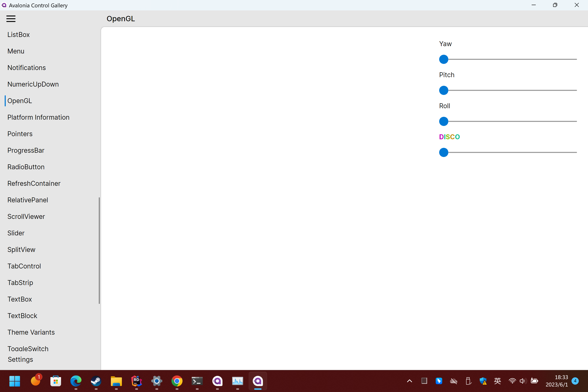The image size is (588, 392).
Task: Toggle battery saver via the power tray icon
Action: pyautogui.click(x=534, y=381)
